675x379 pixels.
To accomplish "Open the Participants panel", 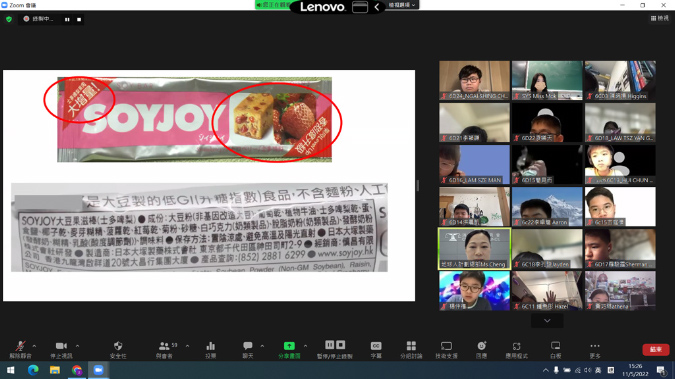I will click(164, 349).
